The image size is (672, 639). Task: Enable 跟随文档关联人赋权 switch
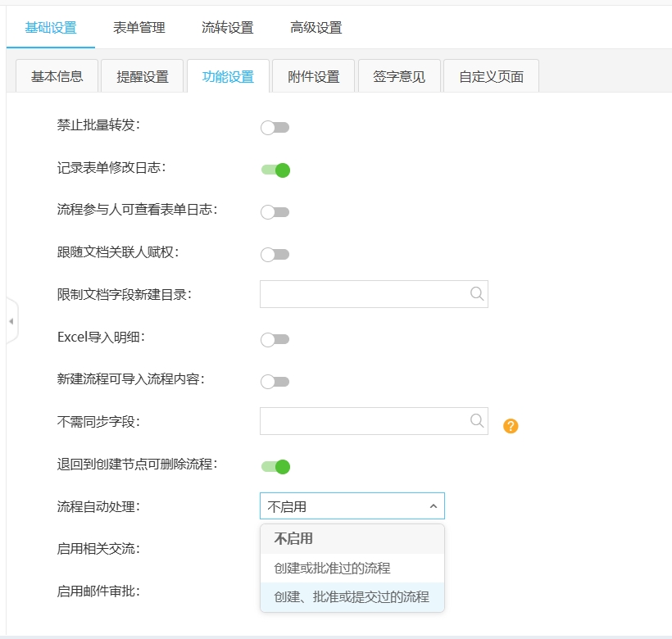click(275, 255)
